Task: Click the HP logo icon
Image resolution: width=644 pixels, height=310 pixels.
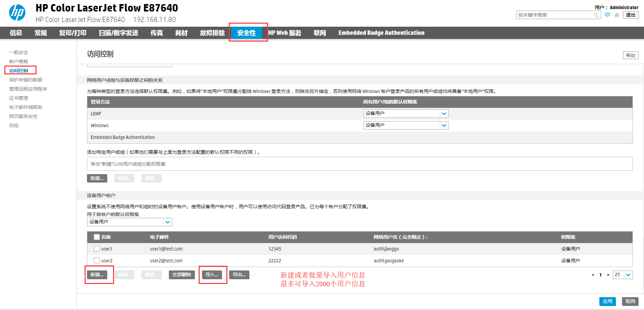Action: [x=17, y=13]
